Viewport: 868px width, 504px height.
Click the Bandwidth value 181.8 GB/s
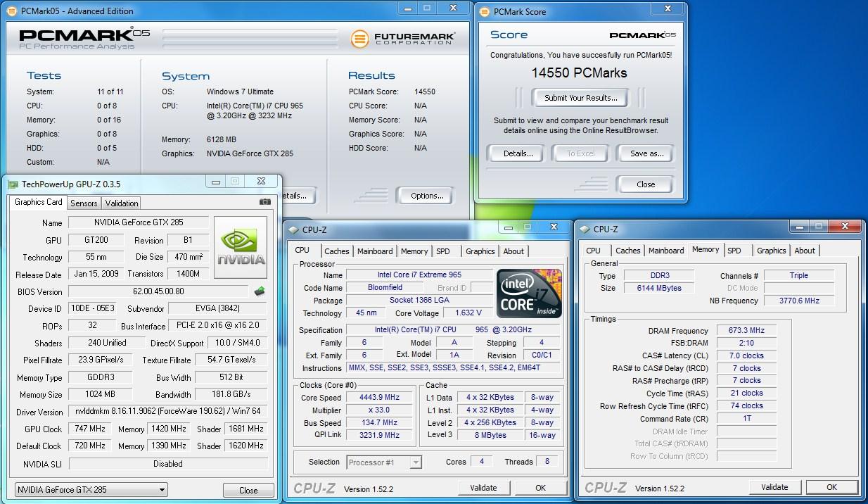tap(232, 394)
